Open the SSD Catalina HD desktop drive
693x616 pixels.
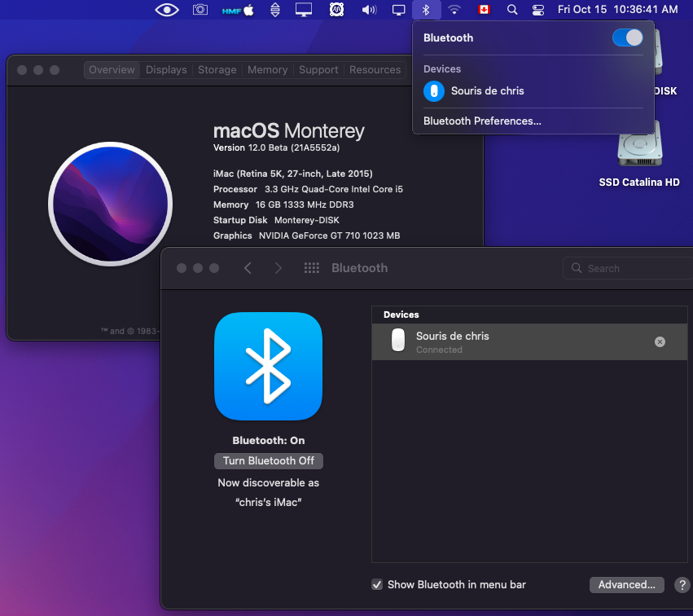[639, 153]
